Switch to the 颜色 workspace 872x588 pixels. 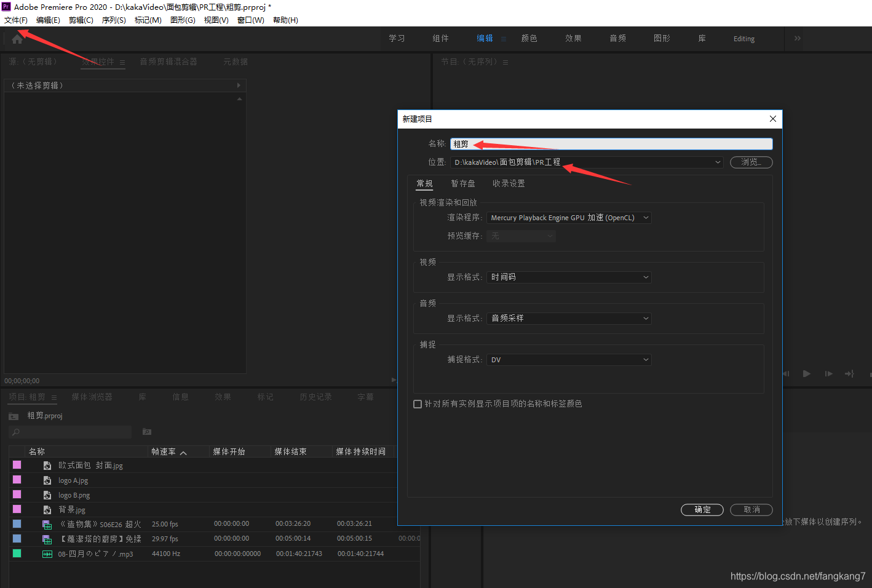coord(529,39)
